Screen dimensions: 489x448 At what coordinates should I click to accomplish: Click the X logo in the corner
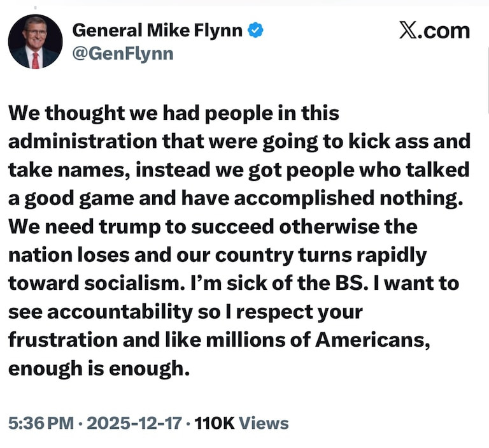click(x=410, y=31)
